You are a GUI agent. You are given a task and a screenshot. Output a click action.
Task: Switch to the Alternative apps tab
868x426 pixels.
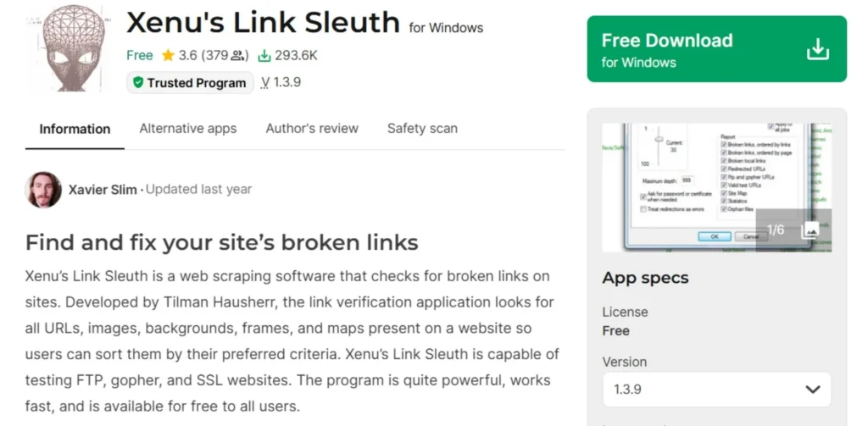click(x=188, y=129)
